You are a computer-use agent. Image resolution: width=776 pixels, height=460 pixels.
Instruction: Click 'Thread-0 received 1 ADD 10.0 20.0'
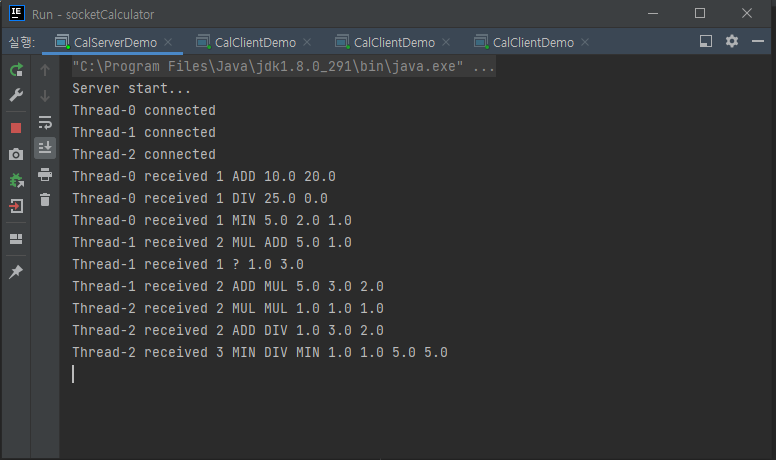click(x=204, y=176)
